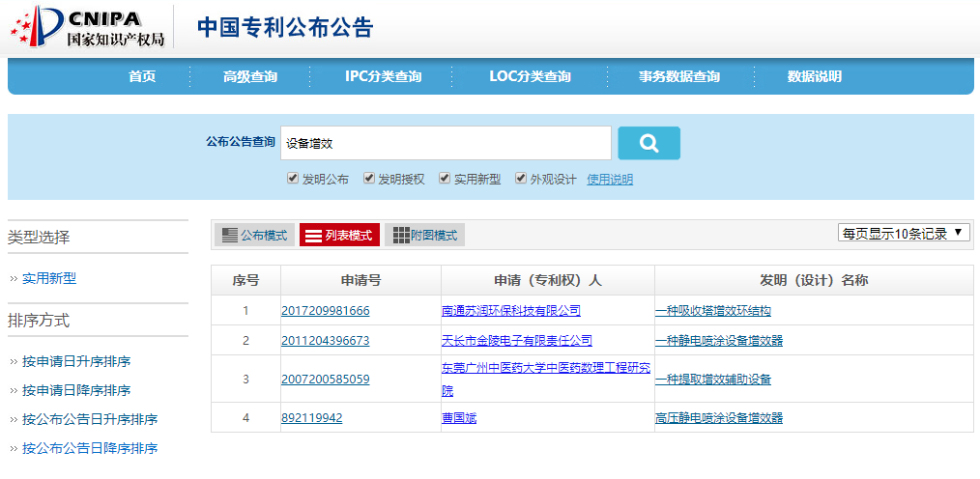Click the magnifier search button
This screenshot has width=980, height=479.
(649, 143)
